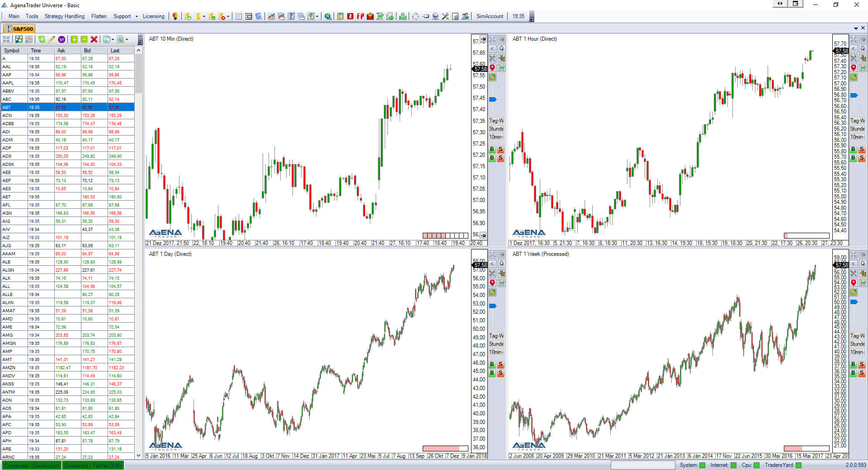Open the crossed wrench tools icon
The width and height of the screenshot is (868, 470).
[x=445, y=16]
